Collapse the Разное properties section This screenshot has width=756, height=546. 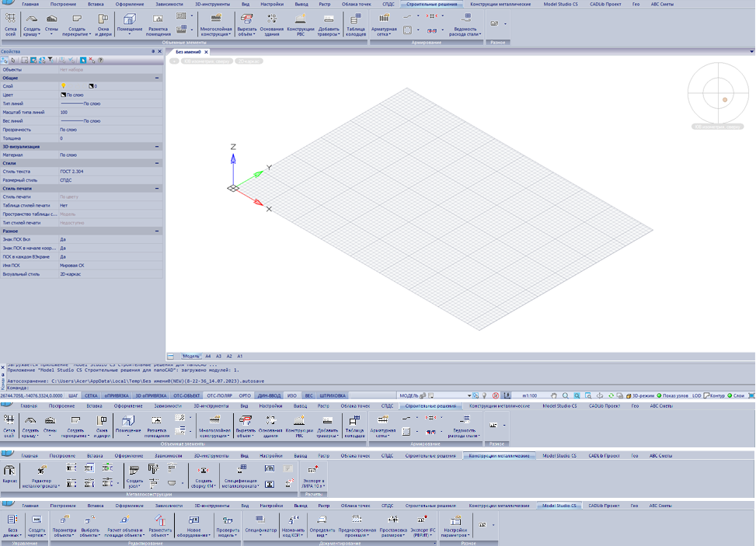pyautogui.click(x=157, y=231)
